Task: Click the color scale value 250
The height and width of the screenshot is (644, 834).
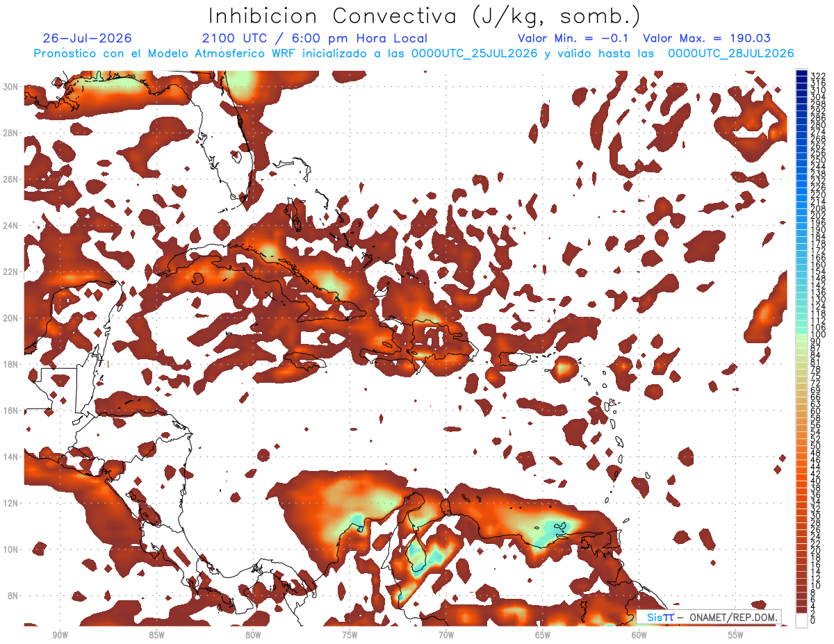Action: pyautogui.click(x=818, y=160)
